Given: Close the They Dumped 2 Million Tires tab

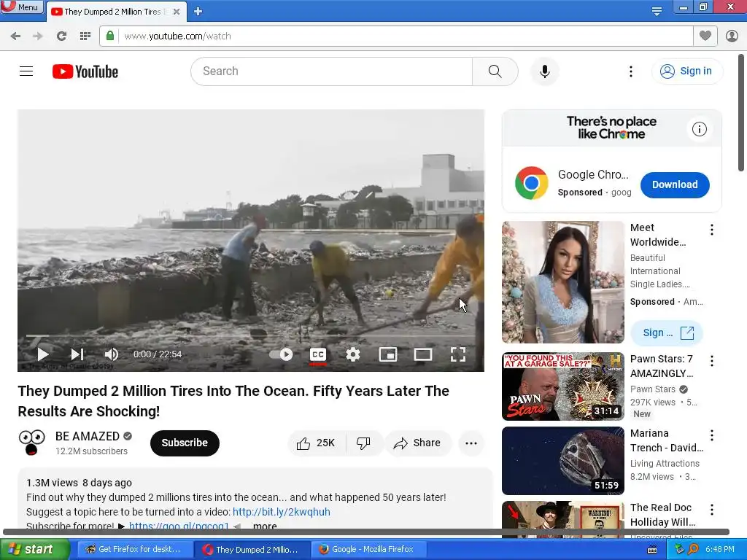Looking at the screenshot, I should coord(177,12).
